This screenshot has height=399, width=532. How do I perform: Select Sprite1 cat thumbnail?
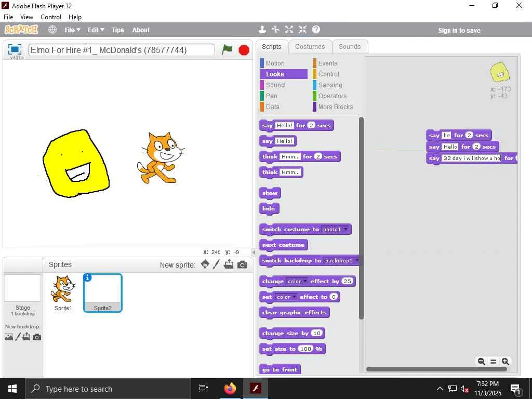tap(63, 293)
